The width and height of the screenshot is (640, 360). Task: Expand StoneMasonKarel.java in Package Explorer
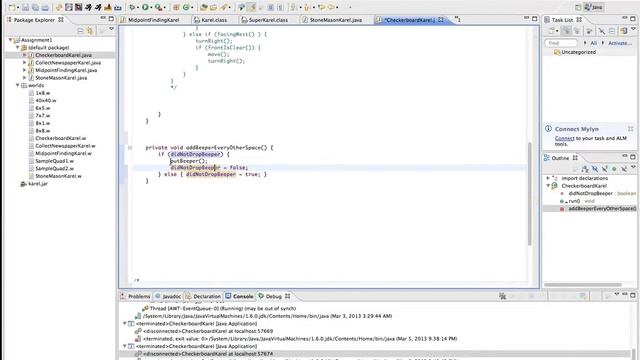click(24, 78)
